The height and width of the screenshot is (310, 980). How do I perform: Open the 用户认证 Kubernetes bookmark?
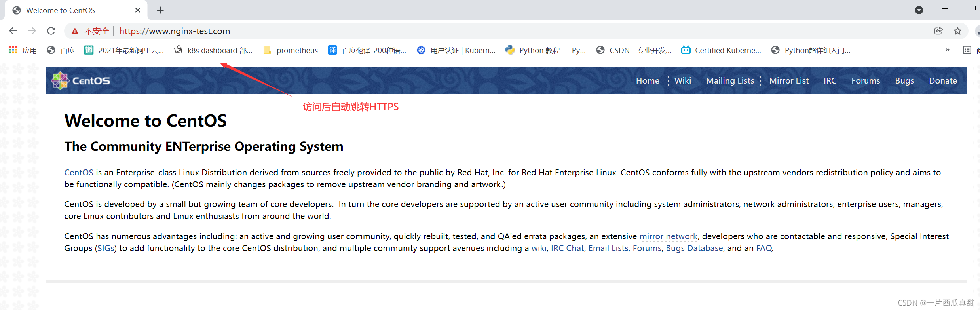[456, 50]
